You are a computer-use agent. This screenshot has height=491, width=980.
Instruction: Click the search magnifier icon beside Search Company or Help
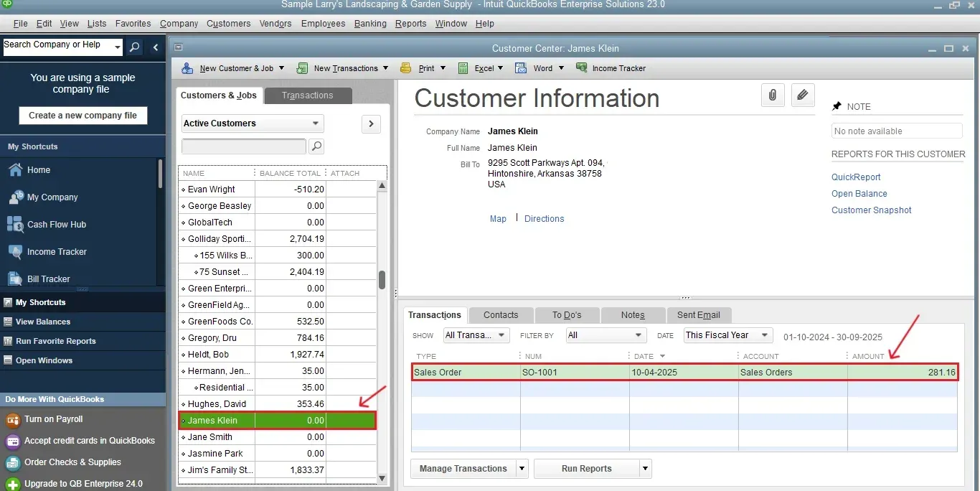pos(134,47)
